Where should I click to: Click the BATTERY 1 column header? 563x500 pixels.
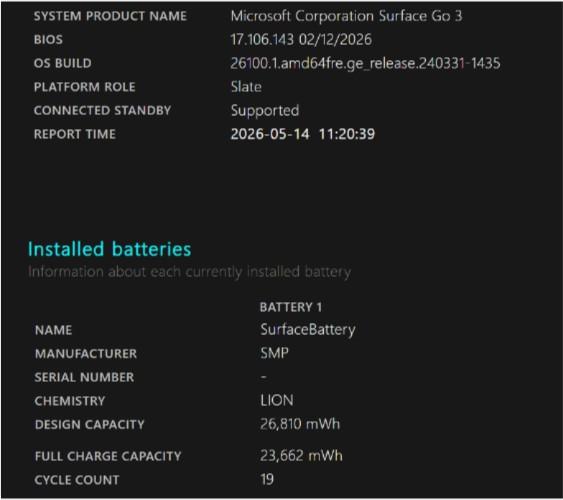pyautogui.click(x=291, y=307)
